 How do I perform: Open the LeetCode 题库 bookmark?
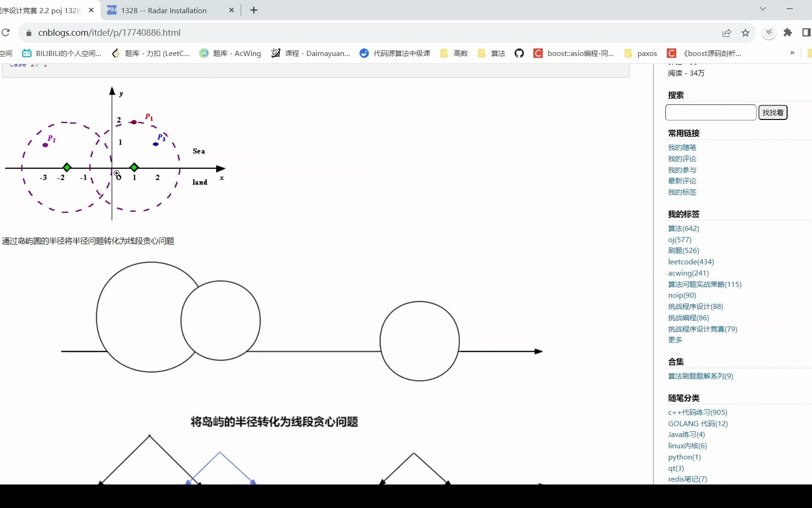tap(150, 53)
